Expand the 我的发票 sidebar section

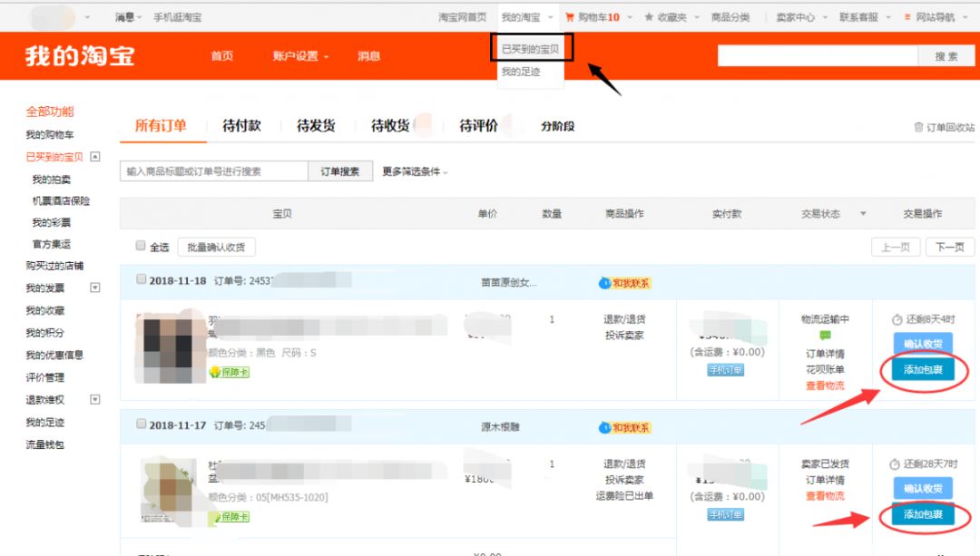pos(95,288)
